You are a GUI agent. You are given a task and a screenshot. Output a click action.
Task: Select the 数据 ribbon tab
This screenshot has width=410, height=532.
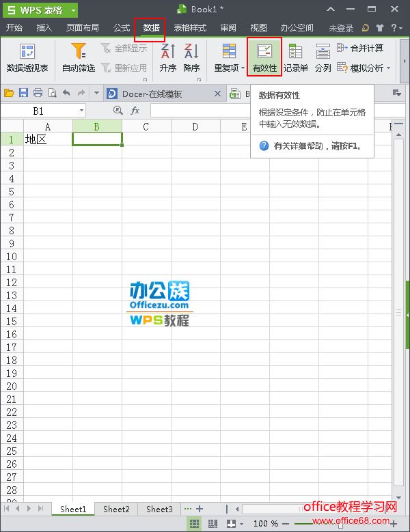[152, 28]
